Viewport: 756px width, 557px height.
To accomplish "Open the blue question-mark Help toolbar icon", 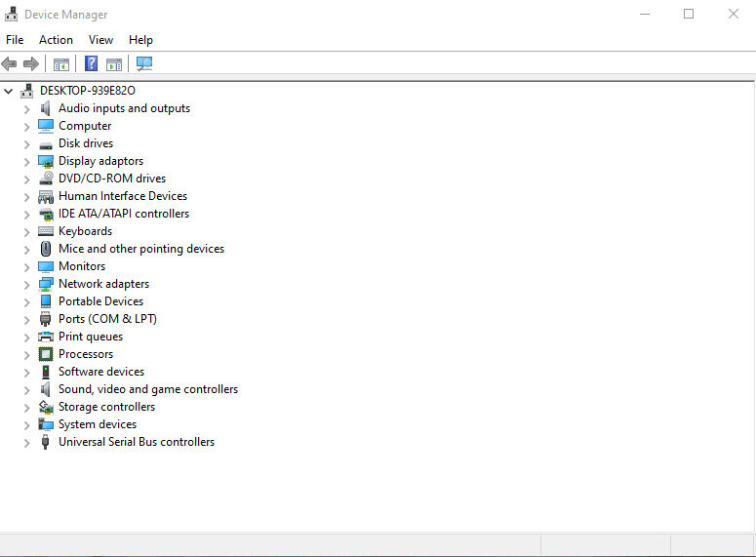I will coord(91,63).
